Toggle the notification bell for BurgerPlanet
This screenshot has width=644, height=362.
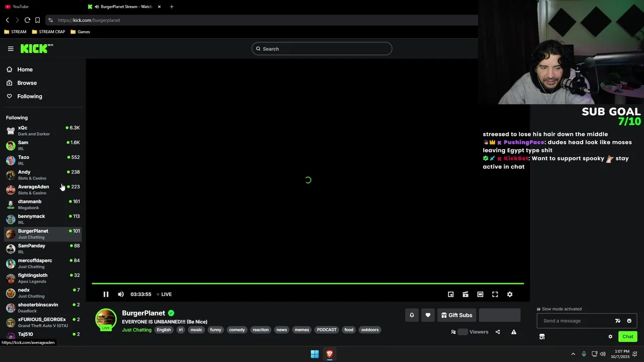pyautogui.click(x=412, y=315)
